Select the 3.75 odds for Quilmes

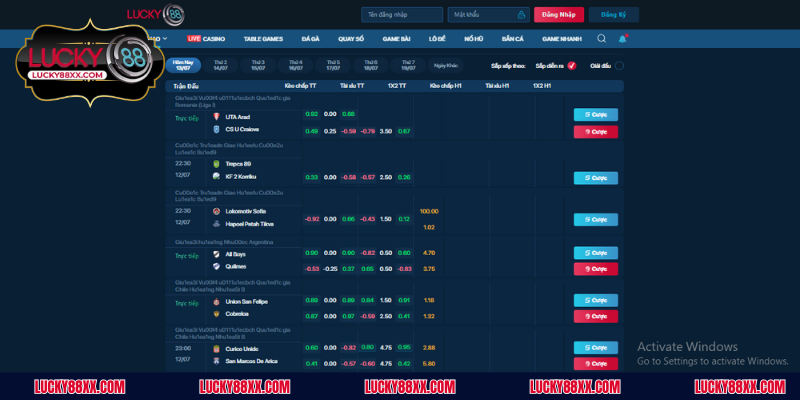tap(429, 269)
